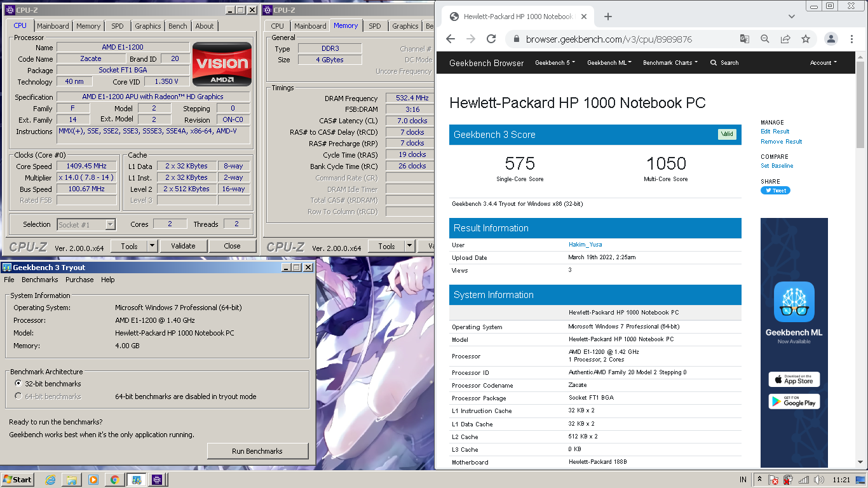
Task: Switch to Graphics tab in right CPU-Z
Action: 405,26
